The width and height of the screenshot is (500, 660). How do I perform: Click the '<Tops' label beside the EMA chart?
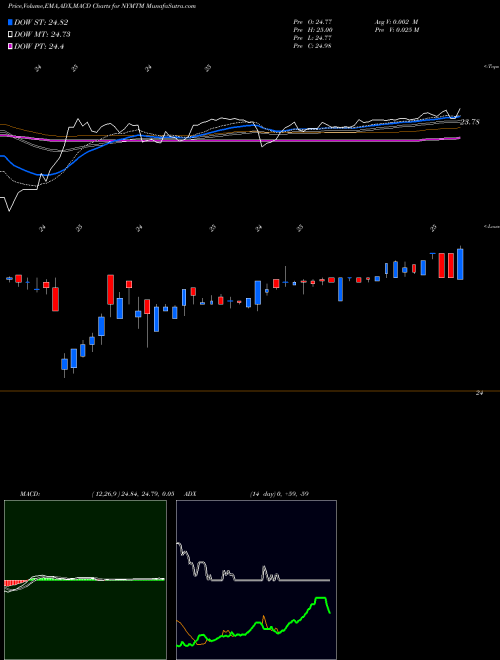click(x=492, y=67)
